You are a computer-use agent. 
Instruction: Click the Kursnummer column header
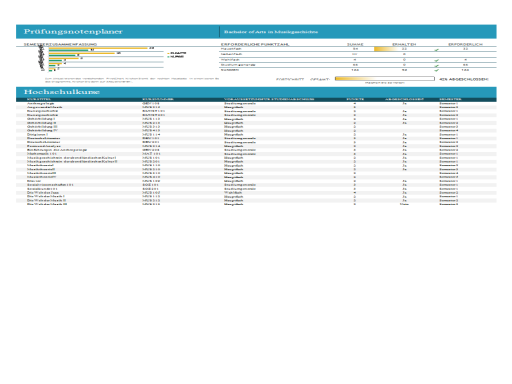158,99
